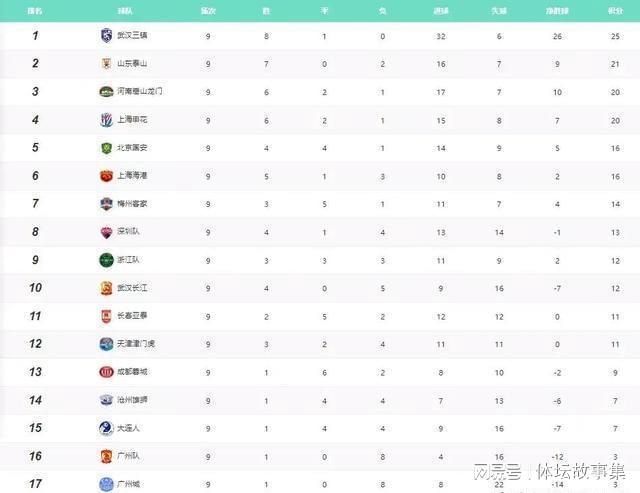Click the 浙江队 round green logo
The width and height of the screenshot is (640, 493).
[107, 260]
